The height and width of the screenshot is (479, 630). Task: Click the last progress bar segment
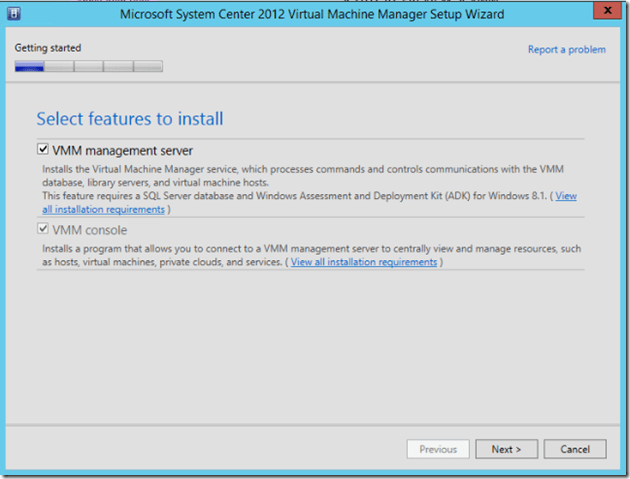coord(148,67)
